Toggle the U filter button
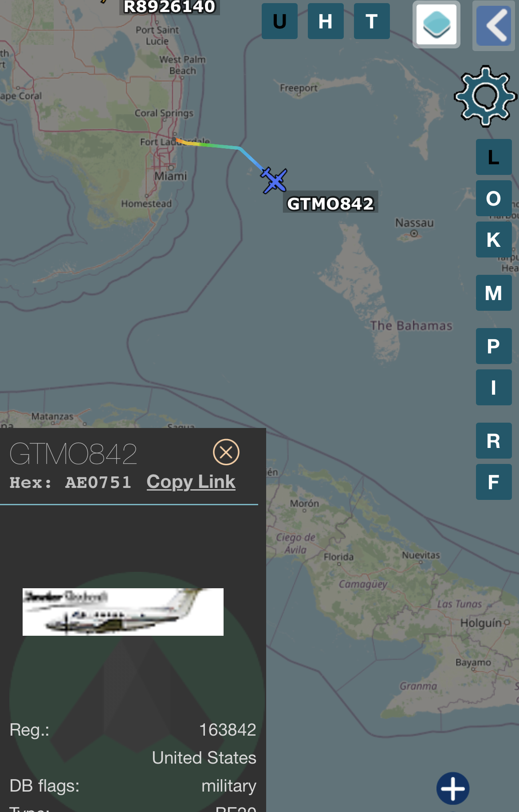 (x=279, y=21)
